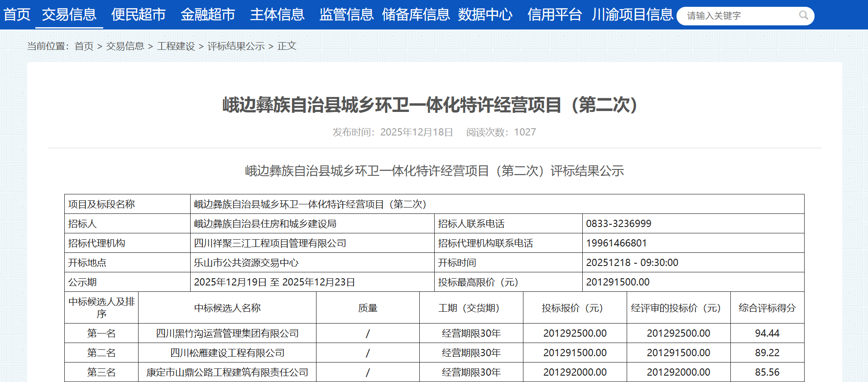Open 储备库信息 menu item
Screen dimensions: 868x382
(416, 15)
